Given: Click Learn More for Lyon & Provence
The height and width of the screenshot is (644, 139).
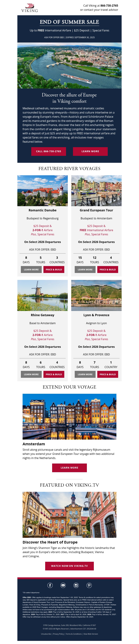Looking at the screenshot, I should click(x=85, y=374).
